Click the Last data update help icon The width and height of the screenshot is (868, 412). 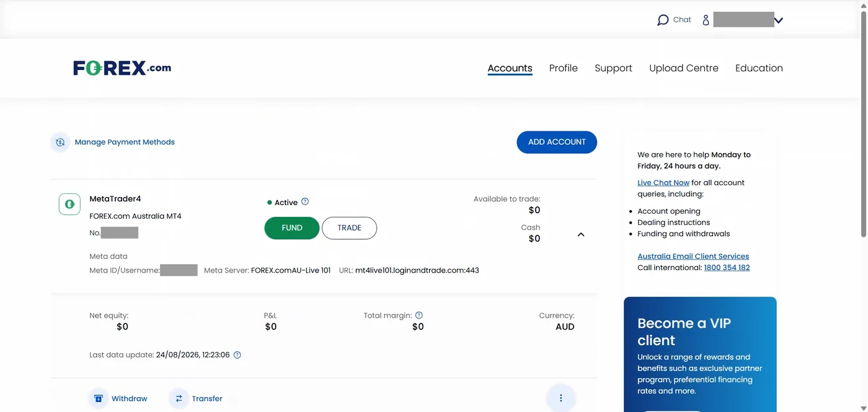[x=237, y=355]
